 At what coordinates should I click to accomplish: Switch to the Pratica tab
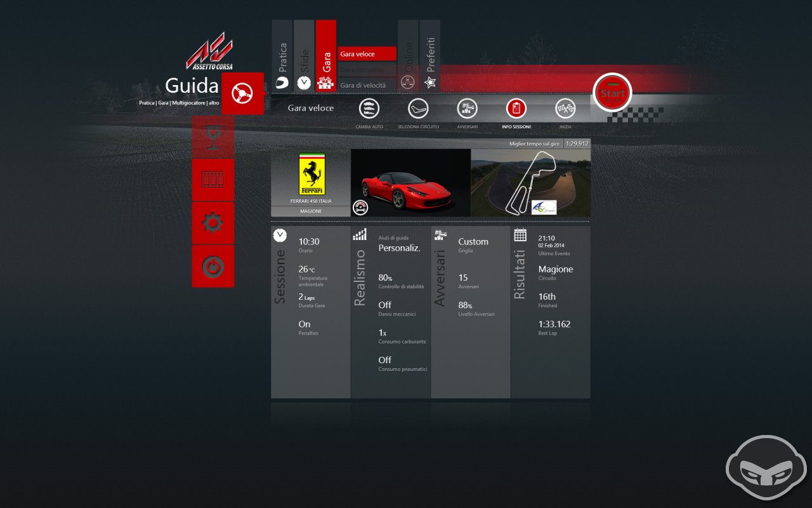(x=282, y=56)
